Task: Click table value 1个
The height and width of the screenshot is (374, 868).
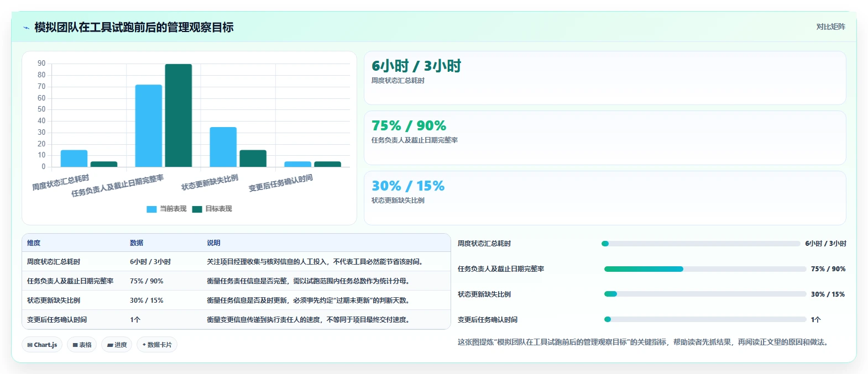Action: (x=135, y=320)
